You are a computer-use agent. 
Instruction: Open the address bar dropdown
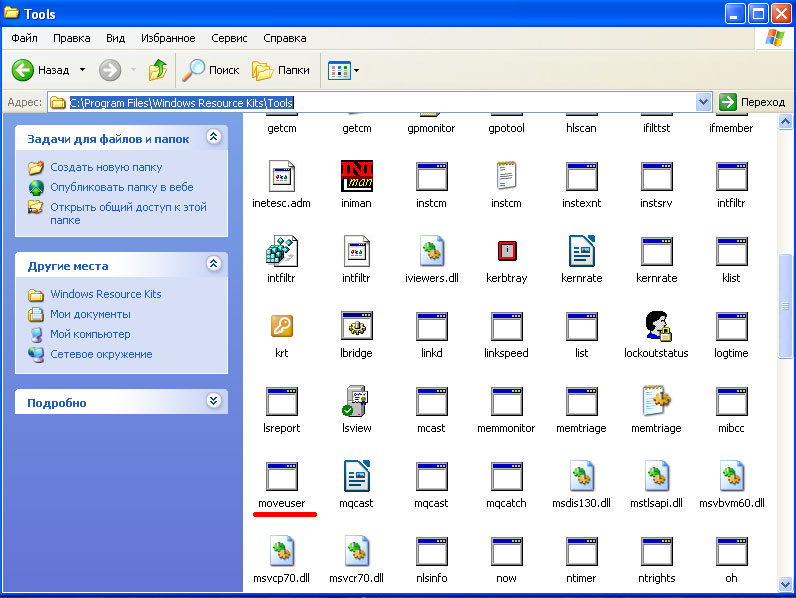703,102
